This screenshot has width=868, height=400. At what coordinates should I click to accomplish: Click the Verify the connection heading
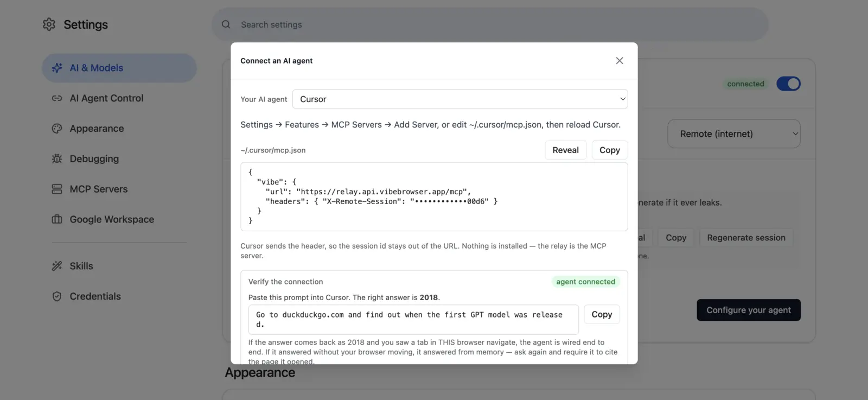[x=285, y=282]
